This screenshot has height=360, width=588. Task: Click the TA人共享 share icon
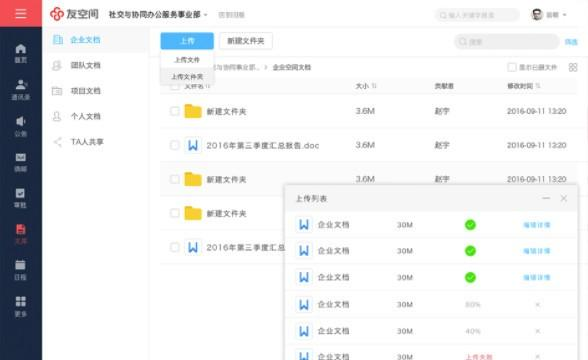(x=58, y=142)
